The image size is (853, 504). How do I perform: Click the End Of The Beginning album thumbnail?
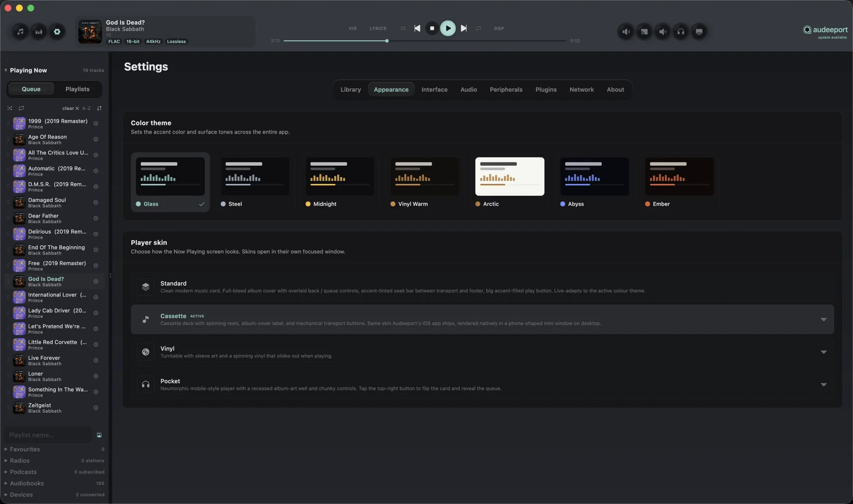[x=19, y=250]
